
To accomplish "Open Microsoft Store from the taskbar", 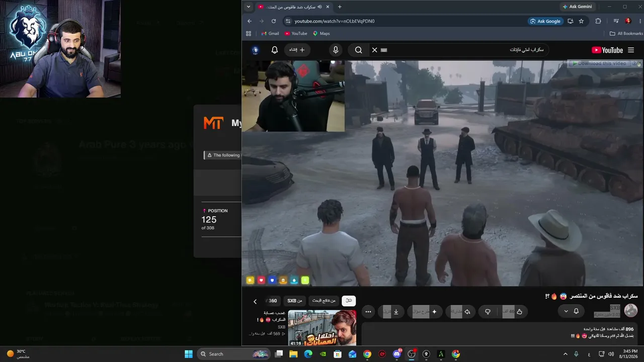I will [338, 354].
